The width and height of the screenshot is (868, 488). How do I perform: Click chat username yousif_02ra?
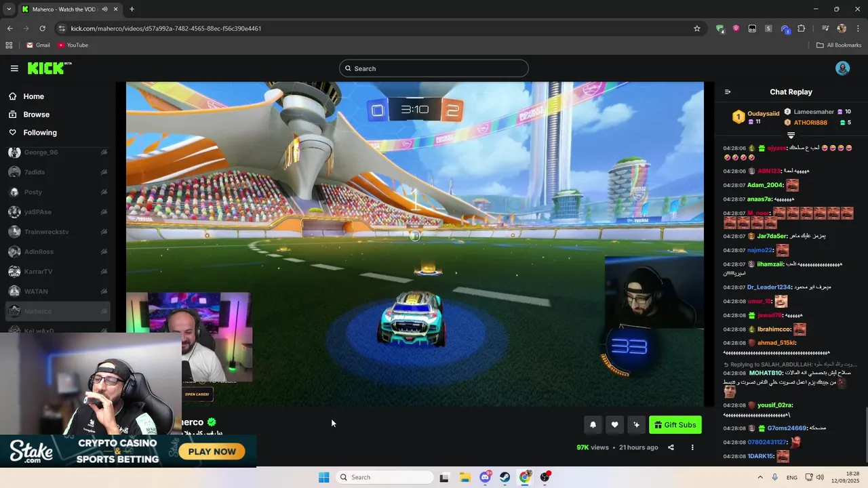775,405
